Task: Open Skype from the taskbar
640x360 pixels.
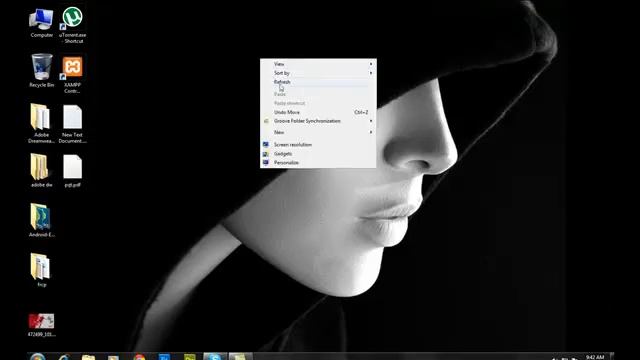Action: pos(215,357)
